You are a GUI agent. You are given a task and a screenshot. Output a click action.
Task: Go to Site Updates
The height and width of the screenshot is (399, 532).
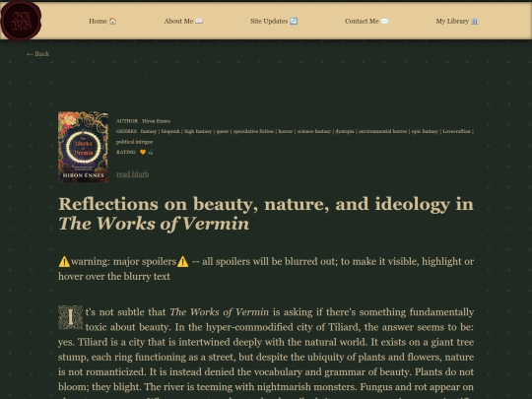(274, 21)
